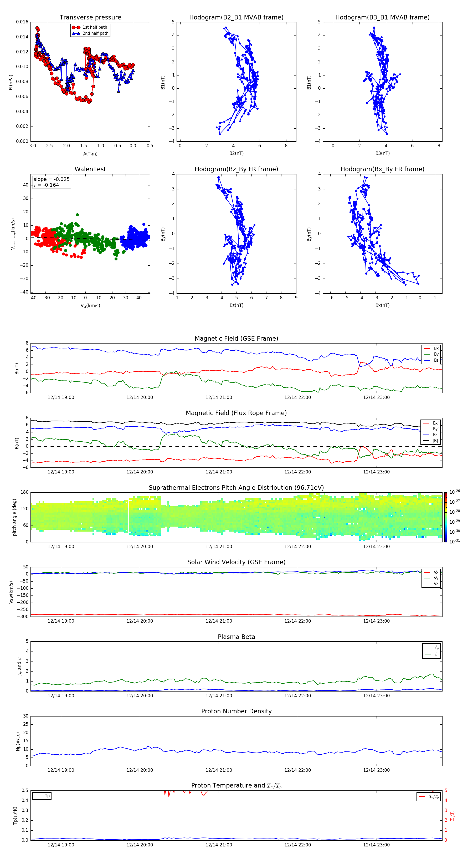This screenshot has height=868, width=473.
Task: Click the "Magnetic Field (GSE Frame)" title
Action: (x=236, y=339)
